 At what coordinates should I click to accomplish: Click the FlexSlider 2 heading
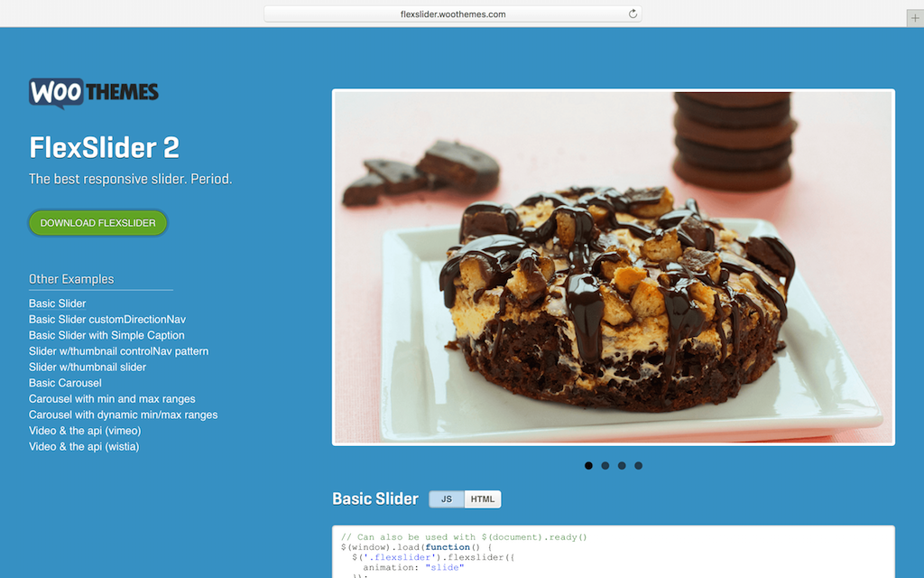105,147
